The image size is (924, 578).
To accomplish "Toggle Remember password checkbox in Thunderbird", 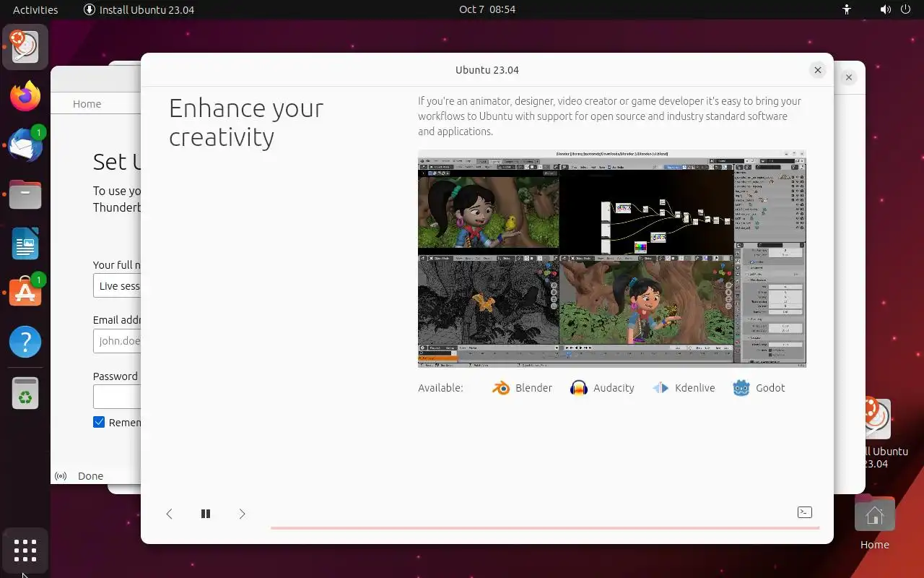I will coord(99,422).
